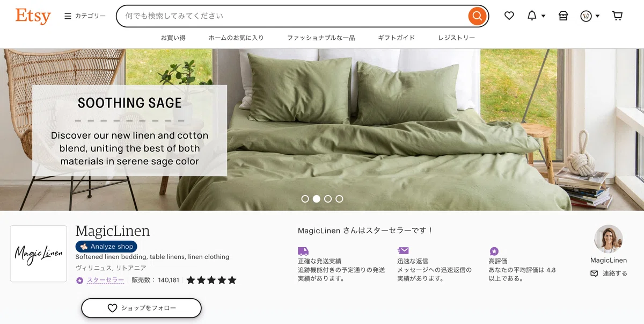Viewport: 644px width, 324px height.
Task: Select the fourth banner carousel dot
Action: coord(339,199)
